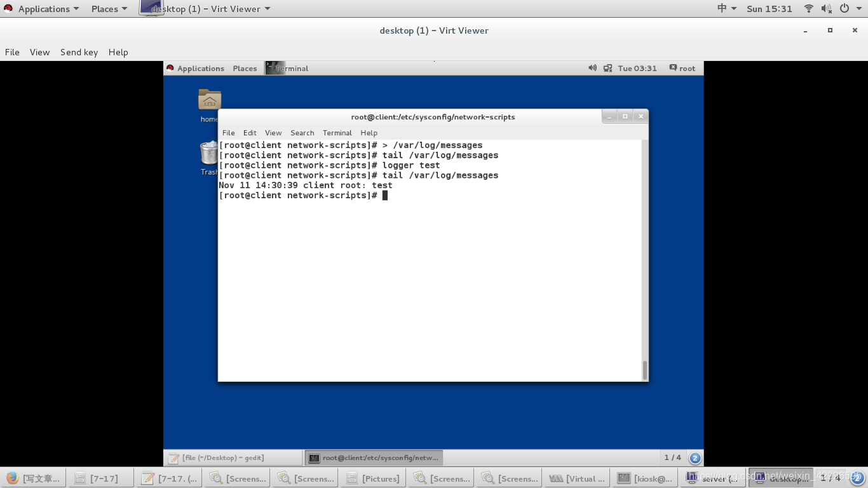
Task: Open the terminal's Terminal menu
Action: [337, 133]
